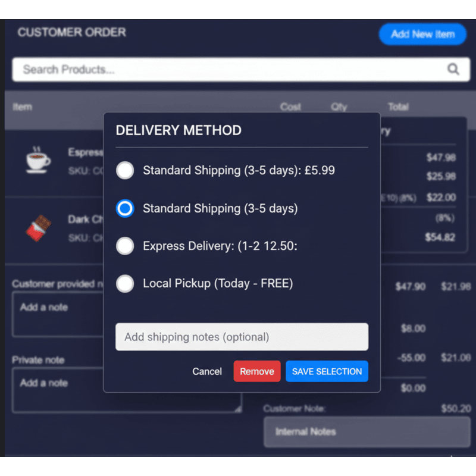
Task: Click the $21.00 value
Action: click(456, 358)
